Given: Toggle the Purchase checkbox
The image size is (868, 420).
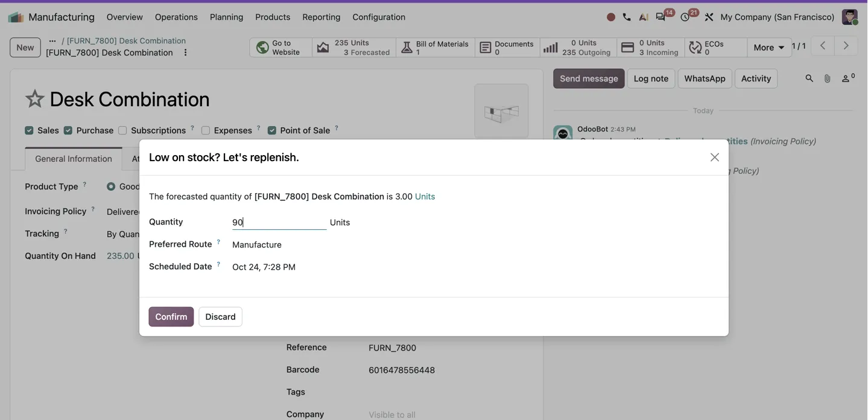Looking at the screenshot, I should [x=68, y=130].
